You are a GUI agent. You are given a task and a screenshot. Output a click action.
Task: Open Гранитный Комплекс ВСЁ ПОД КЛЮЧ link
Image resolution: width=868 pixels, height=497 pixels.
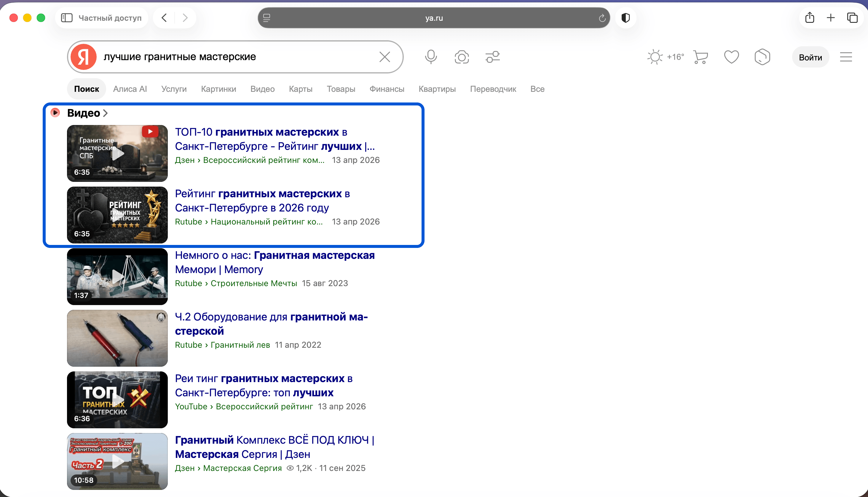275,447
